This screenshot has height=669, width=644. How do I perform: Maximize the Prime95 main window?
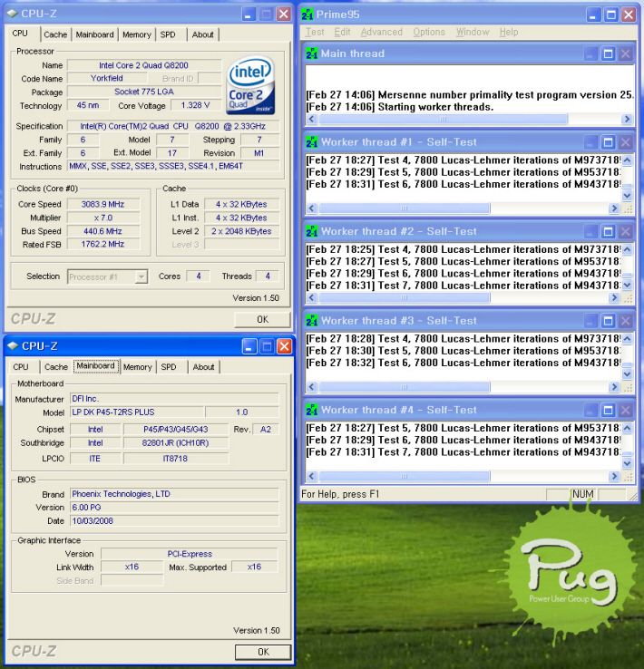610,15
